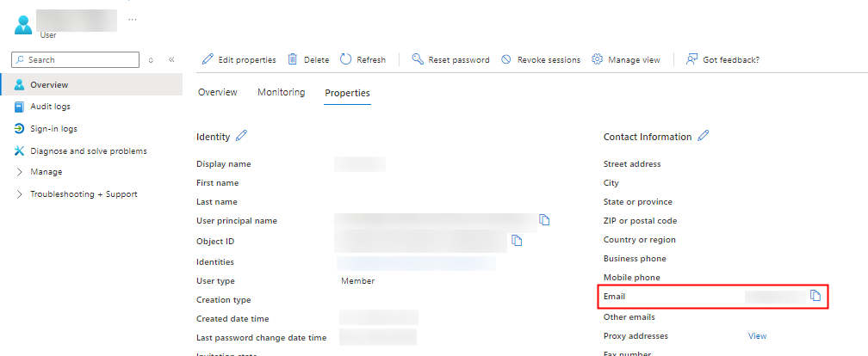
Task: Click the Edit properties pencil icon
Action: point(208,59)
